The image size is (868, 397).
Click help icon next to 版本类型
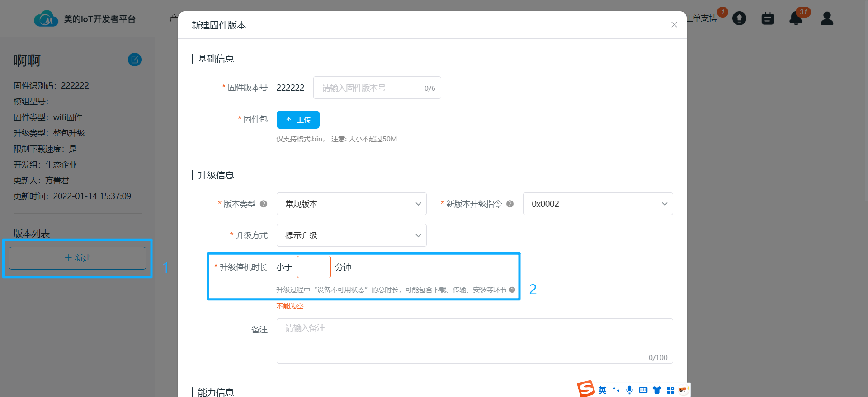pyautogui.click(x=264, y=204)
